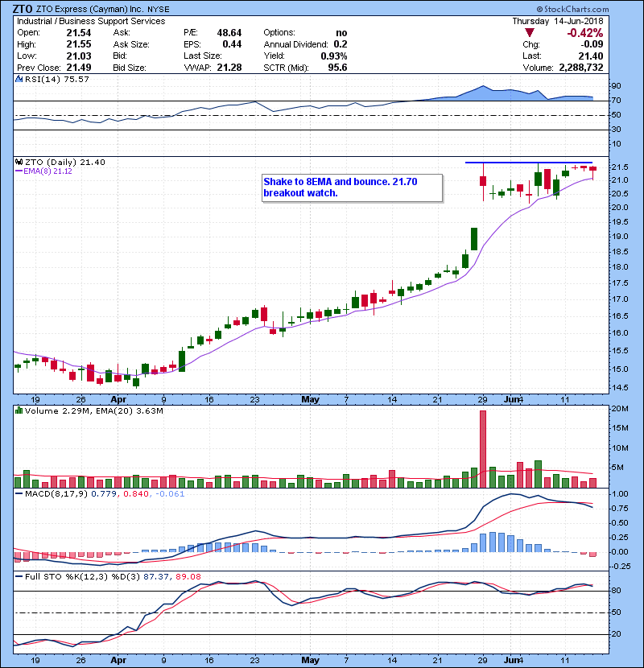Click the Volume 2.29M, EMA(20) 3.63M label

click(93, 410)
